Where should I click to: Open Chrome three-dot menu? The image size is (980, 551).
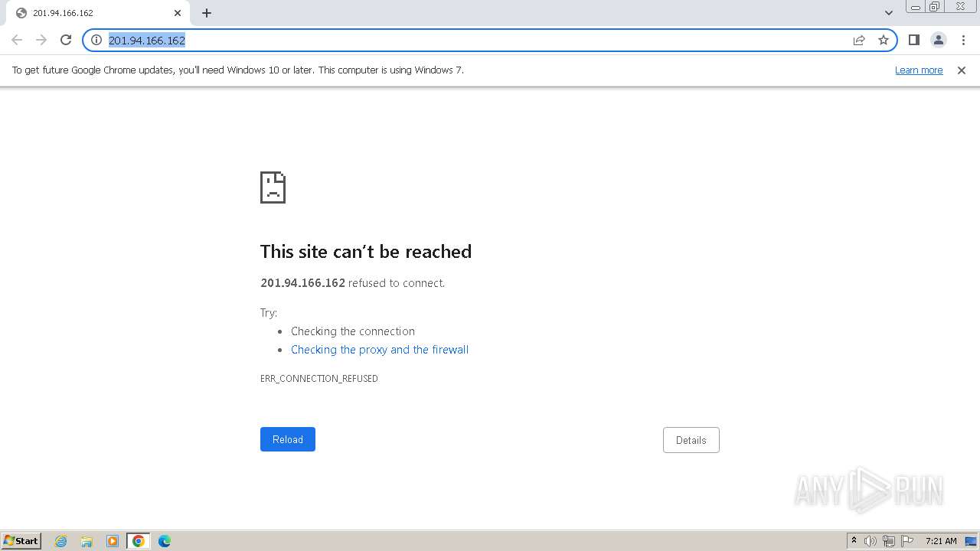[x=963, y=40]
